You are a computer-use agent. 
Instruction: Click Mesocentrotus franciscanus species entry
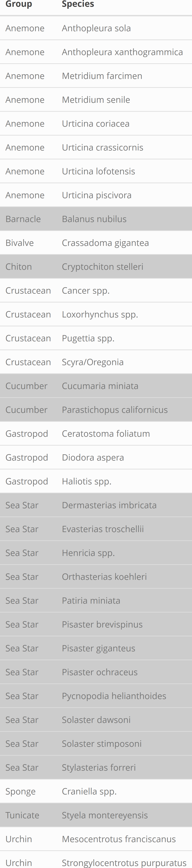pyautogui.click(x=119, y=839)
